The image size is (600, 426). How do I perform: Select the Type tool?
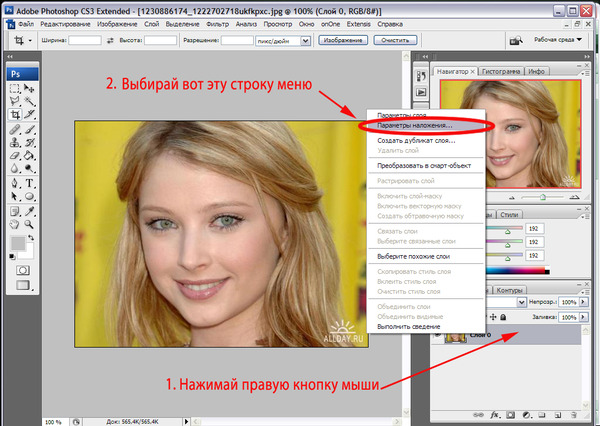[29, 183]
